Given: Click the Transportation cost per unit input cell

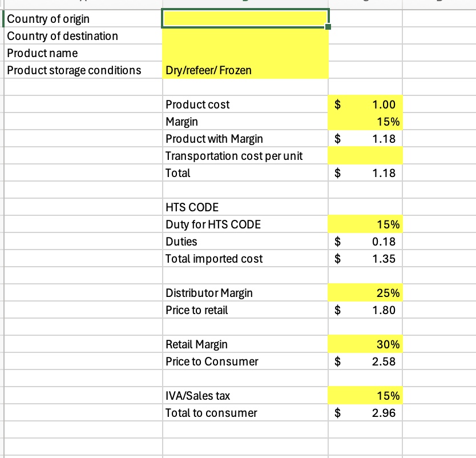Looking at the screenshot, I should coord(365,156).
